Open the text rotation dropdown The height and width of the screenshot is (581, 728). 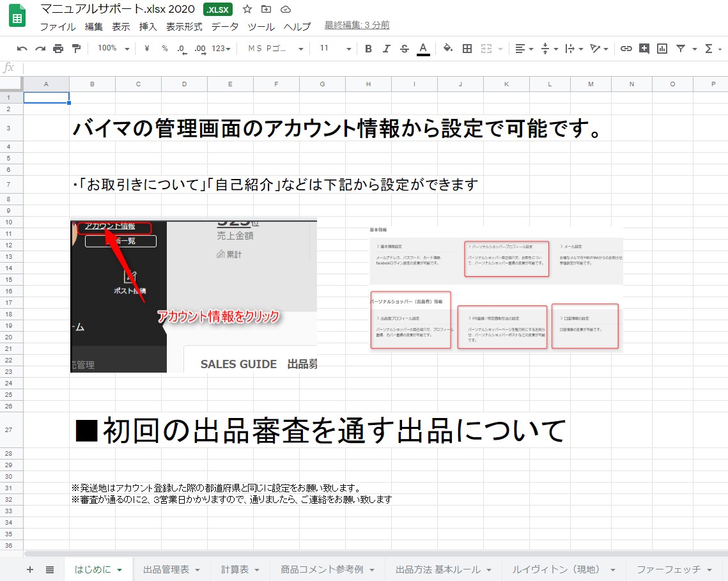click(599, 49)
